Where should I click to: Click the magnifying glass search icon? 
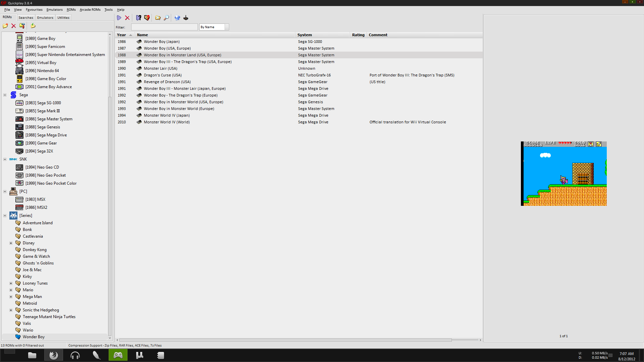(x=166, y=18)
